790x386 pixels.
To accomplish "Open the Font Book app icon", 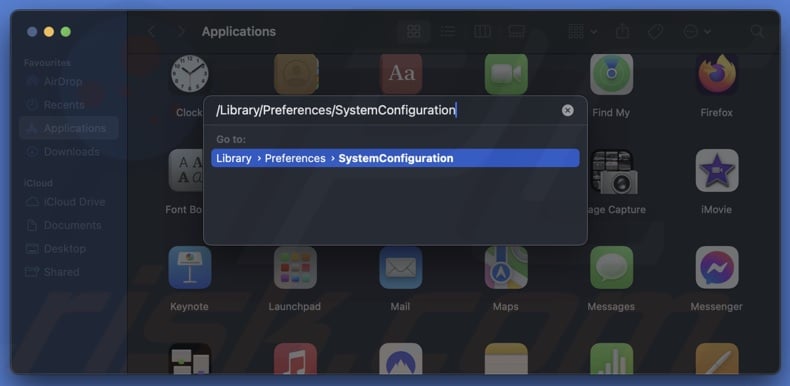I will click(186, 170).
